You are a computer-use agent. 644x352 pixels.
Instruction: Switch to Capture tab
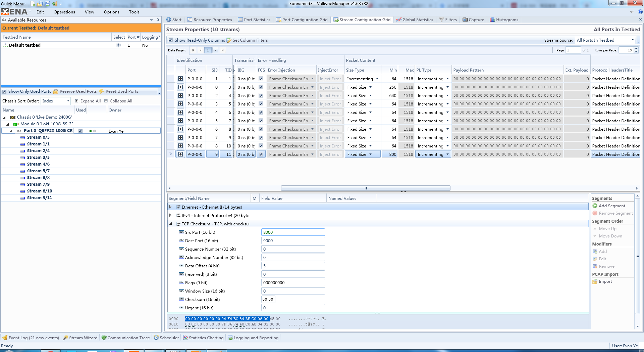[x=473, y=20]
